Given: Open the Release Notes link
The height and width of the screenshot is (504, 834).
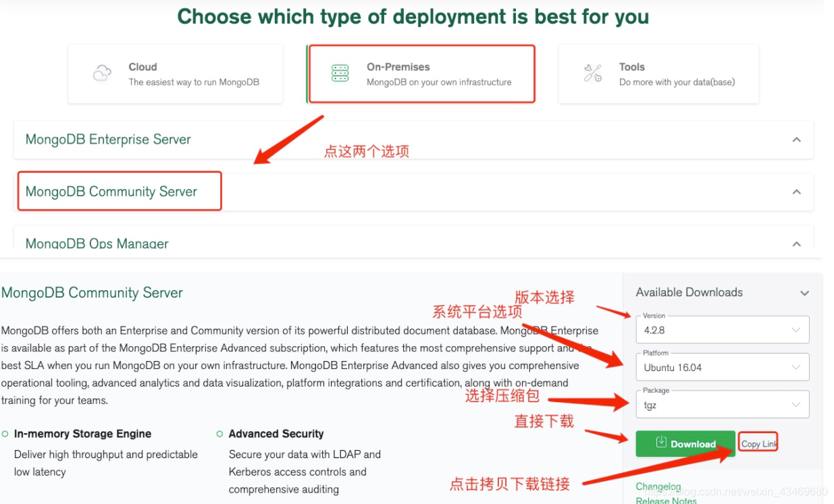Looking at the screenshot, I should (x=666, y=500).
